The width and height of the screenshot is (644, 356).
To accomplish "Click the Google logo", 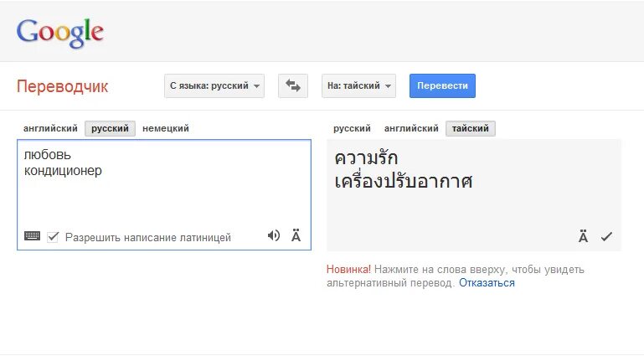I will (x=59, y=32).
